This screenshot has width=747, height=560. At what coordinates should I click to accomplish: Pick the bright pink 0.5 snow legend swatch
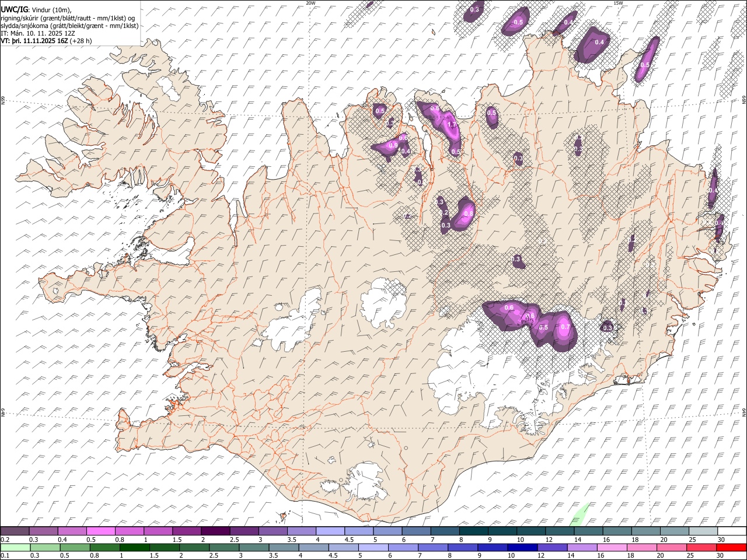coord(101,531)
